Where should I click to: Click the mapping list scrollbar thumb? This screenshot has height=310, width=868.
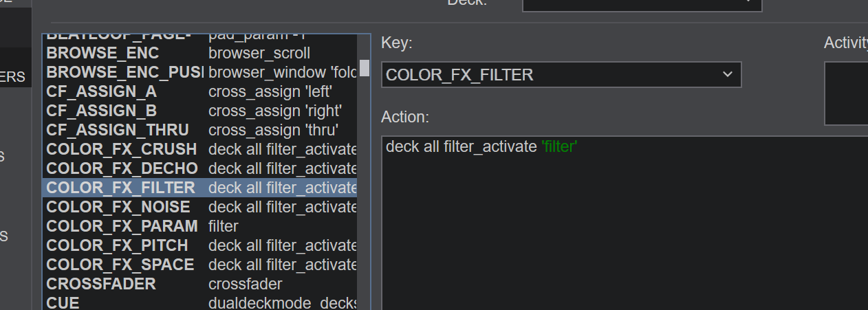365,68
